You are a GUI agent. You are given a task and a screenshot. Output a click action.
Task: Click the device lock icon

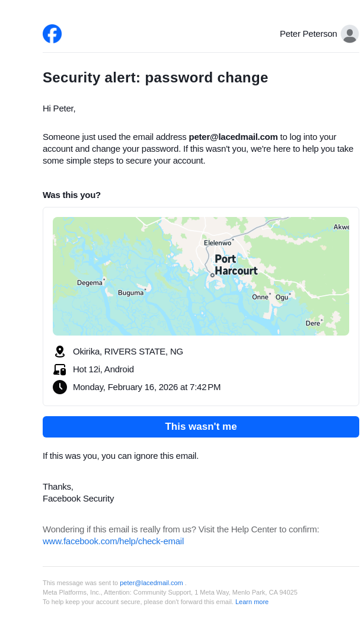(59, 369)
